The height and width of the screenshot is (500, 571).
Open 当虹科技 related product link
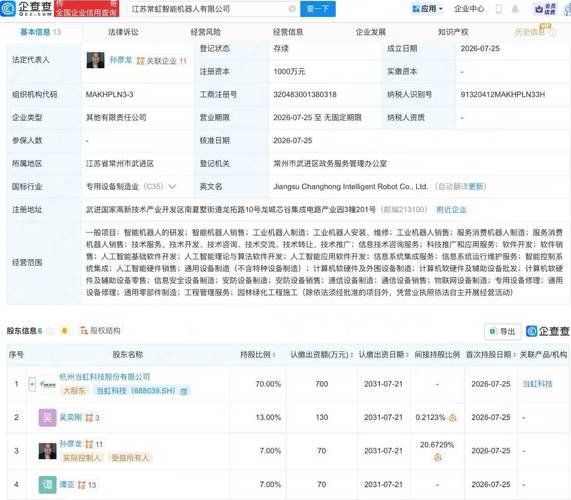[537, 384]
